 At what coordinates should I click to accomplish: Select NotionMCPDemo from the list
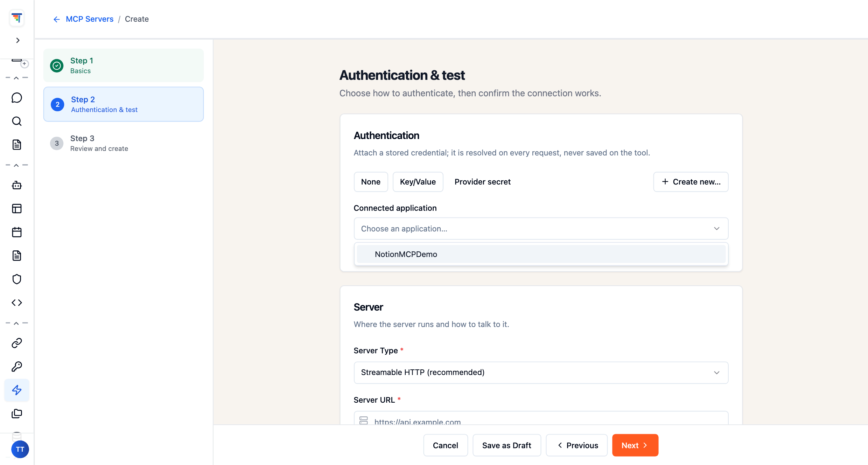(x=541, y=254)
